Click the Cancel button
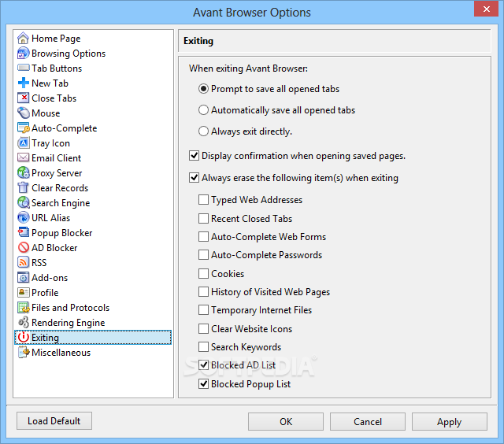This screenshot has height=444, width=504. (368, 422)
